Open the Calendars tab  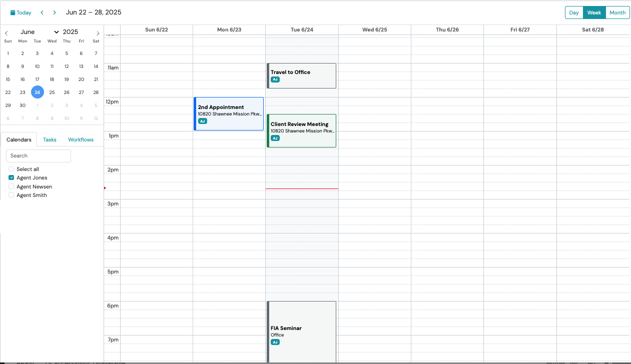click(19, 139)
